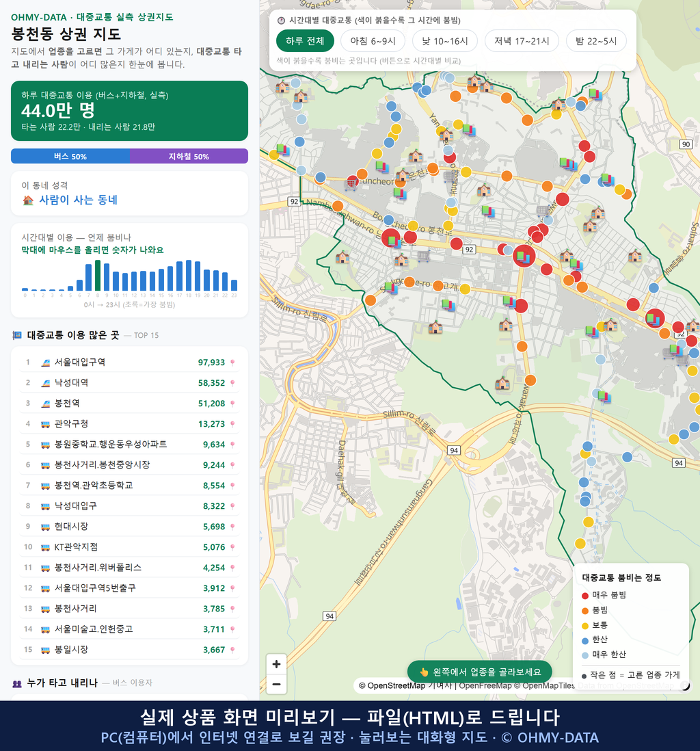
Task: Click the subway train icon beside 서울대입구역
Action: coord(46,363)
